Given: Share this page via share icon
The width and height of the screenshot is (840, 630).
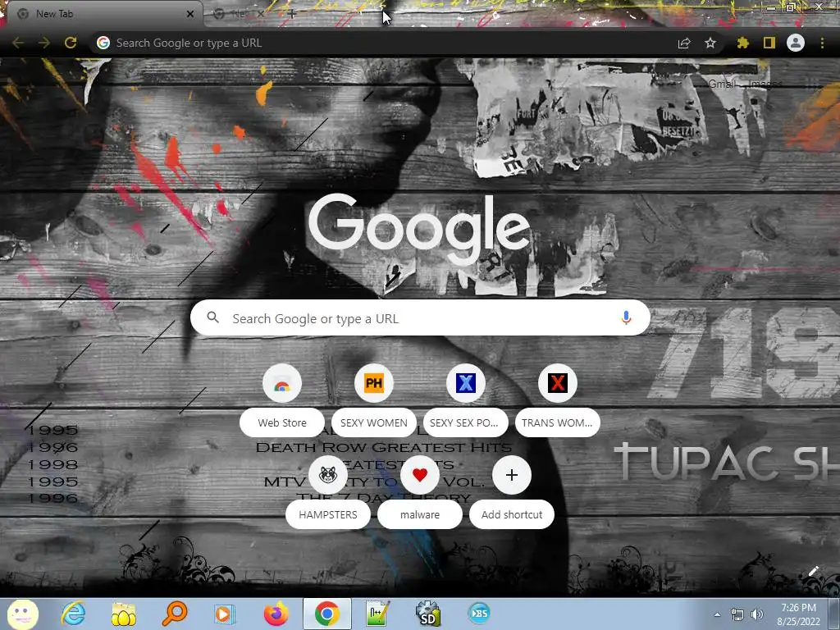Looking at the screenshot, I should [x=684, y=43].
